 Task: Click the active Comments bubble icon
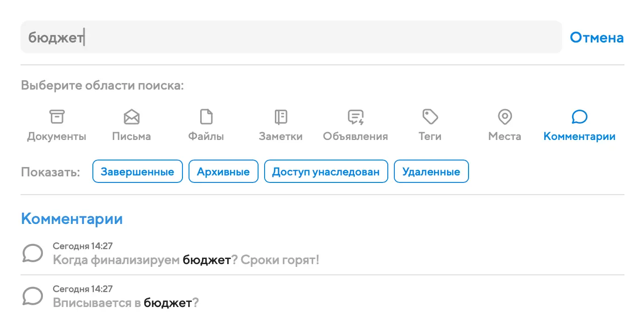click(579, 117)
